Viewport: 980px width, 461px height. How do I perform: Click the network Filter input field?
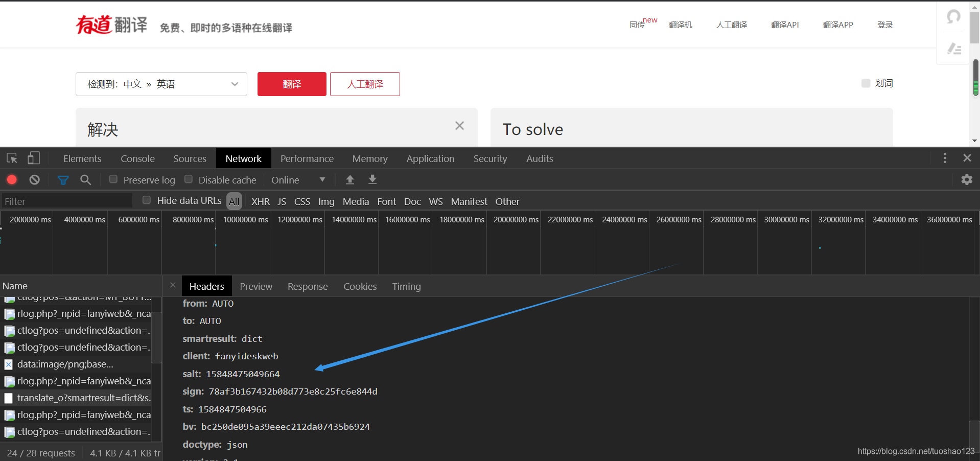pyautogui.click(x=66, y=201)
